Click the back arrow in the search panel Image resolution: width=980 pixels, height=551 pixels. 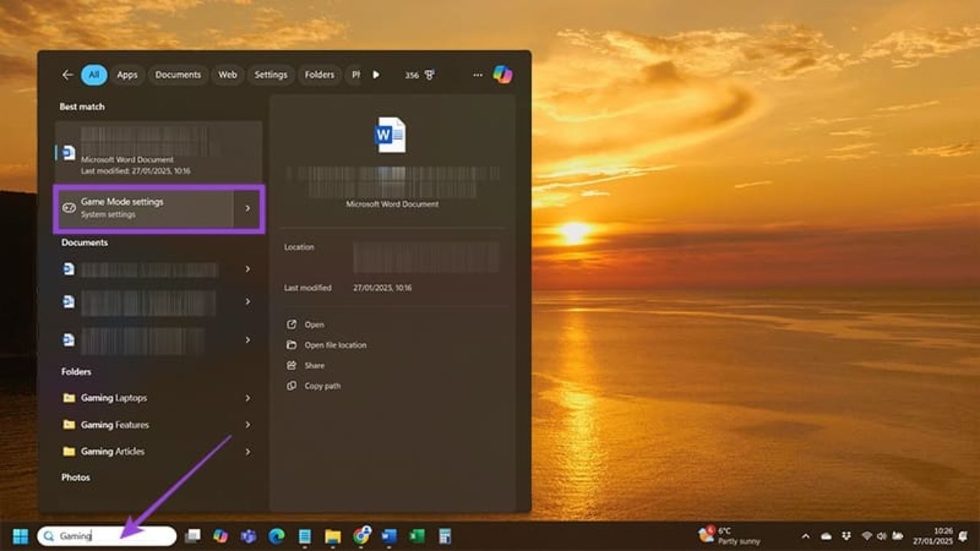(x=68, y=74)
